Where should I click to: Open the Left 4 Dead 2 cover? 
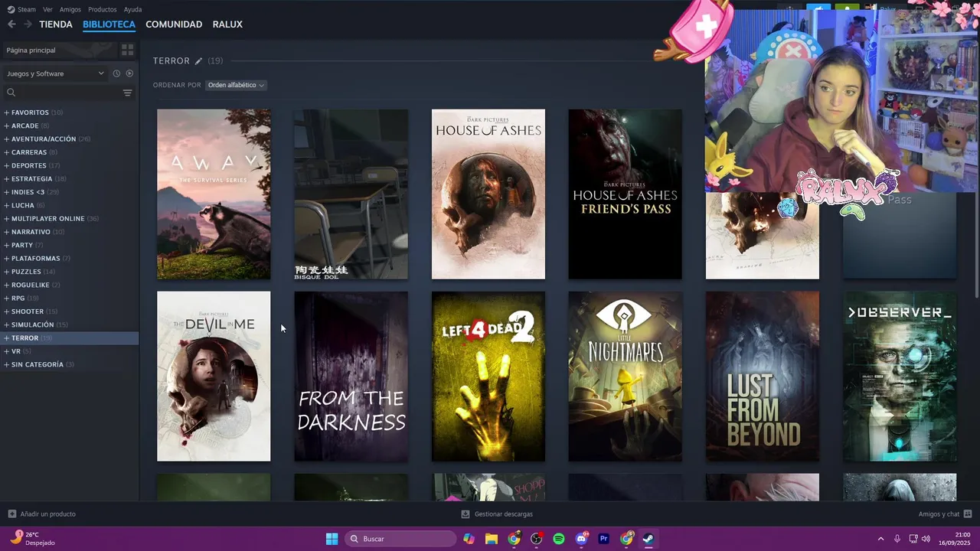click(x=488, y=377)
